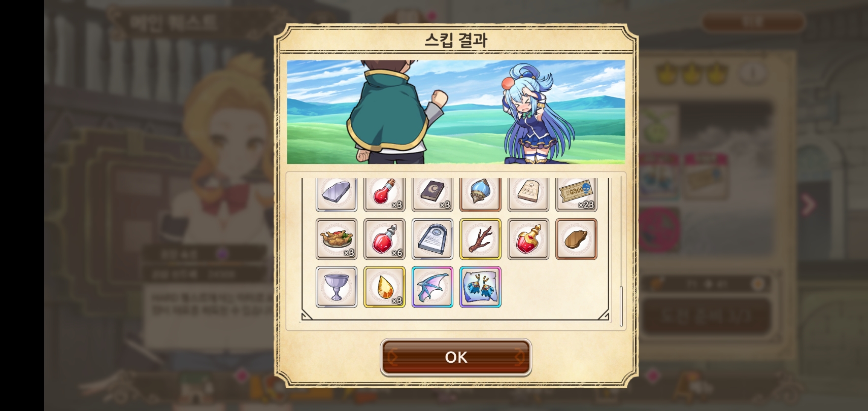Tap the golden ticket x23 item
The height and width of the screenshot is (411, 868).
tap(576, 194)
